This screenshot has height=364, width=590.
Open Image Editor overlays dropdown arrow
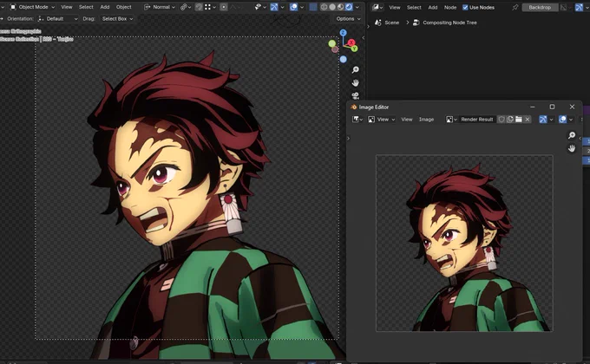pos(571,120)
